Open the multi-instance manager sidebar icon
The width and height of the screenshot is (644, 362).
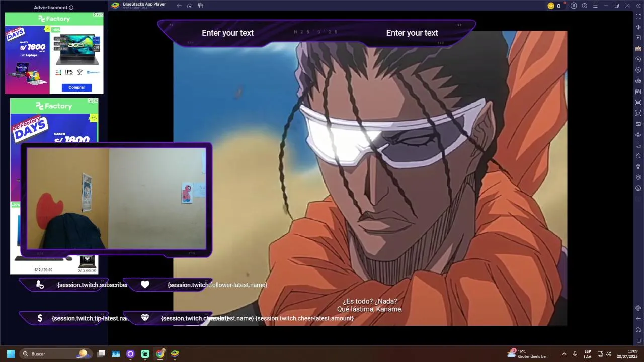pyautogui.click(x=638, y=81)
